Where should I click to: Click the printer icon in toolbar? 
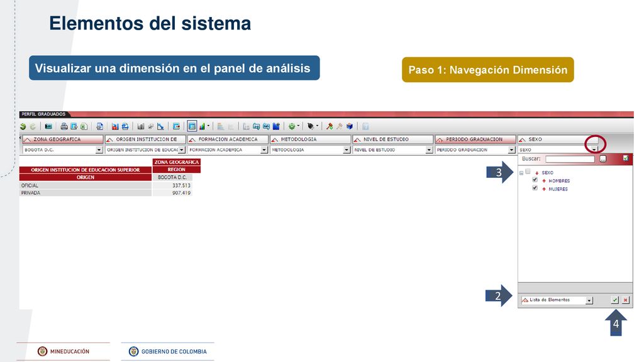(x=64, y=126)
